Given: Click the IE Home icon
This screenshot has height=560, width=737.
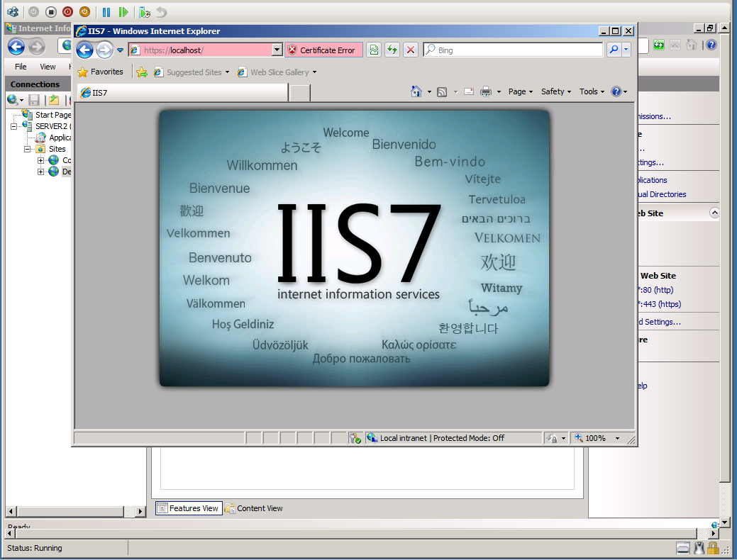Looking at the screenshot, I should pyautogui.click(x=416, y=91).
